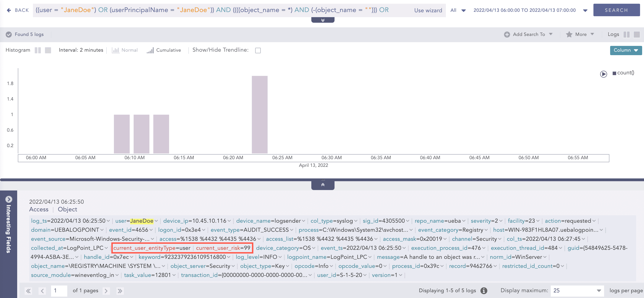This screenshot has width=644, height=298.
Task: Click the chart play button icon
Action: pos(603,74)
